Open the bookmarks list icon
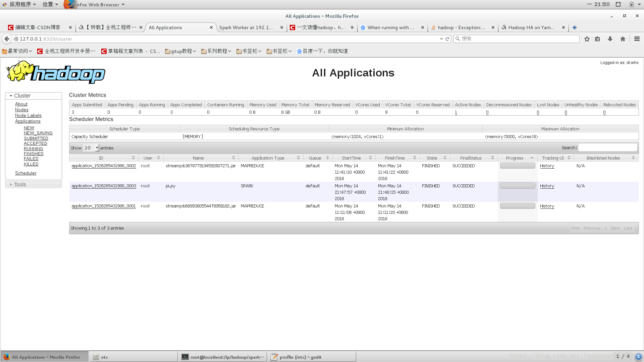The width and height of the screenshot is (644, 362). (x=597, y=39)
